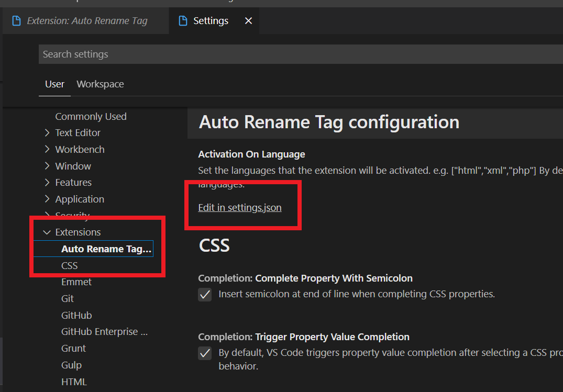Select the Features category label
This screenshot has width=563, height=392.
74,182
